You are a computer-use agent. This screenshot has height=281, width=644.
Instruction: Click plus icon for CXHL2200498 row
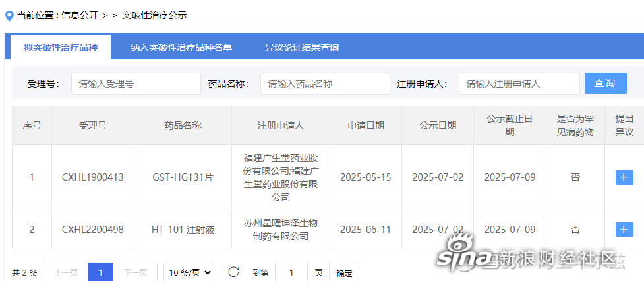tap(624, 230)
